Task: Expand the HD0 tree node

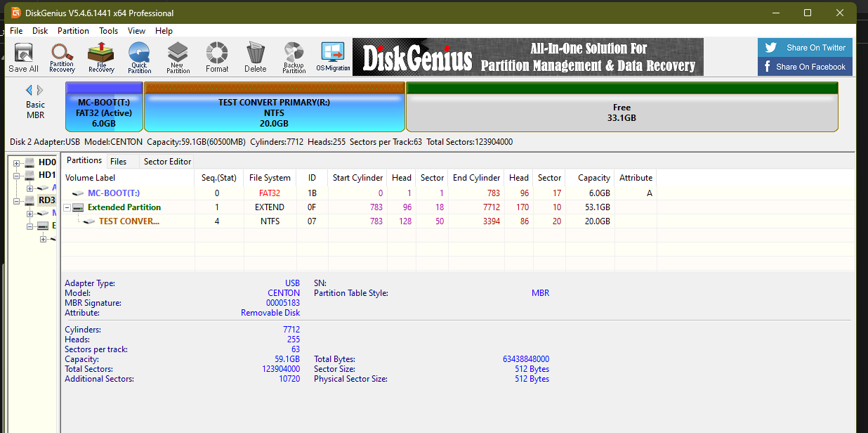Action: 17,163
